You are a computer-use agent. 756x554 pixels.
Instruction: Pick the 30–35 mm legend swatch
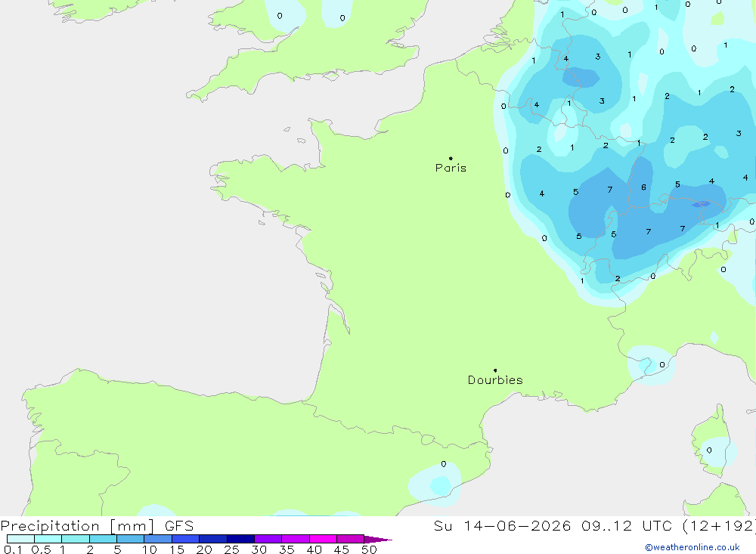(x=268, y=539)
